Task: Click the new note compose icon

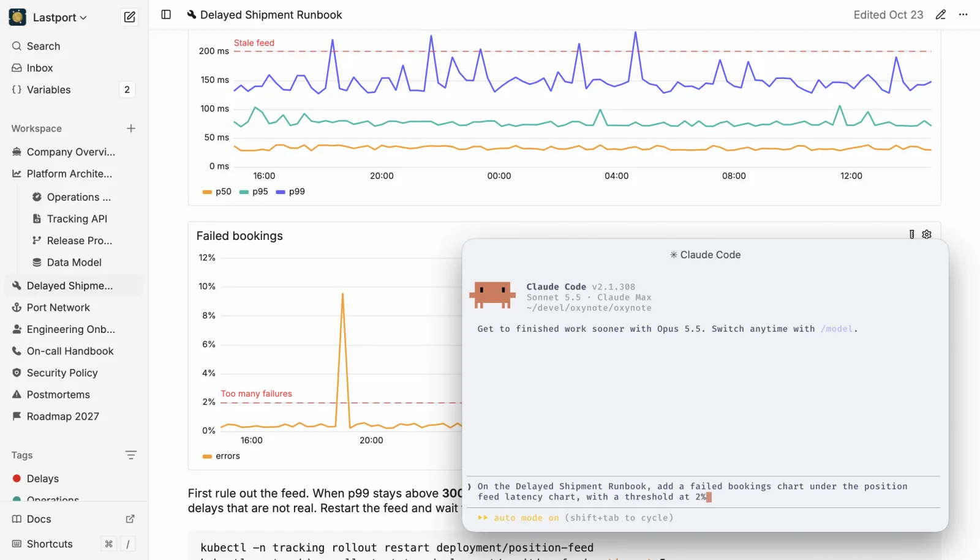Action: 129,17
